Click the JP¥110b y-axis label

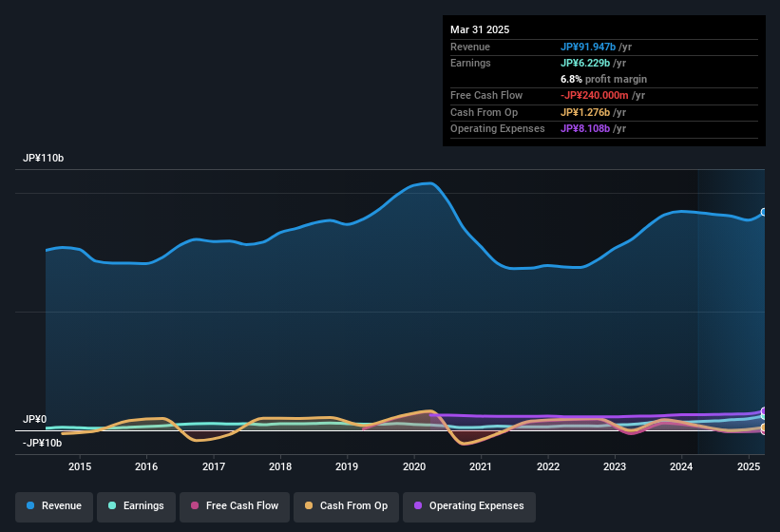pos(44,158)
